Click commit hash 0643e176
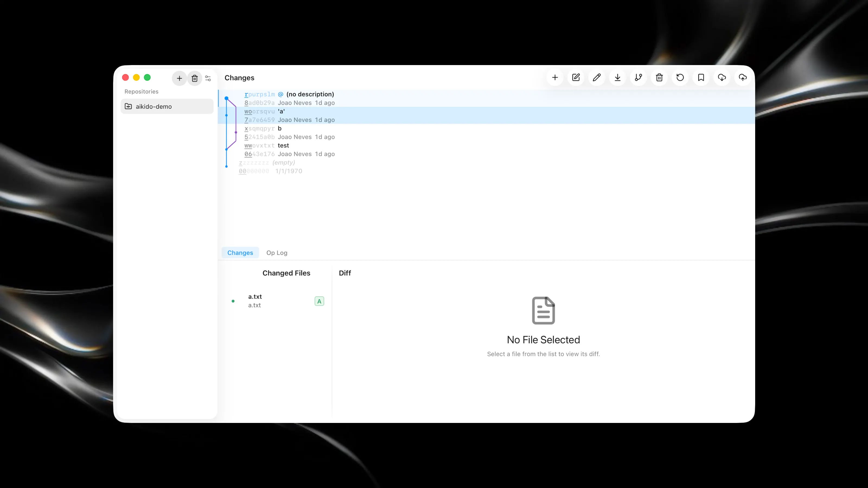The image size is (868, 488). click(x=260, y=154)
